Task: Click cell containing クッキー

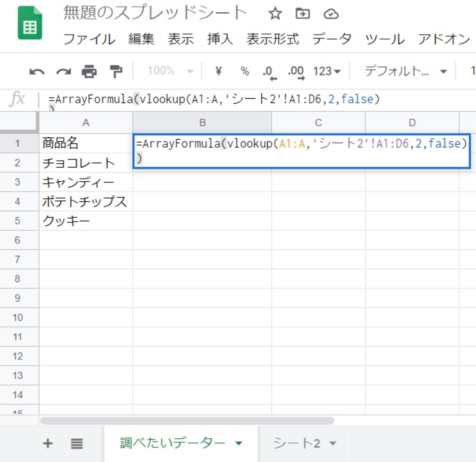Action: (x=86, y=221)
